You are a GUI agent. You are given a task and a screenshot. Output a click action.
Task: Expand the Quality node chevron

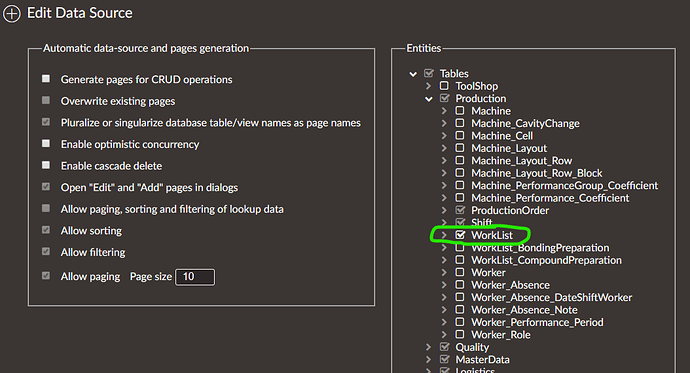428,347
